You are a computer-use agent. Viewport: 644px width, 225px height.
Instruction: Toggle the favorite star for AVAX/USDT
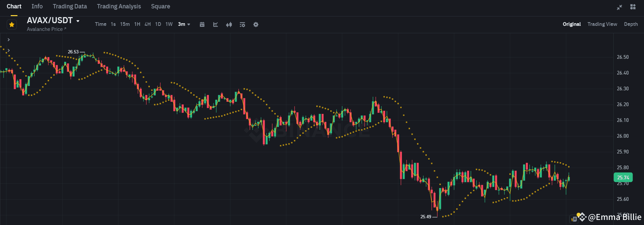coord(11,24)
